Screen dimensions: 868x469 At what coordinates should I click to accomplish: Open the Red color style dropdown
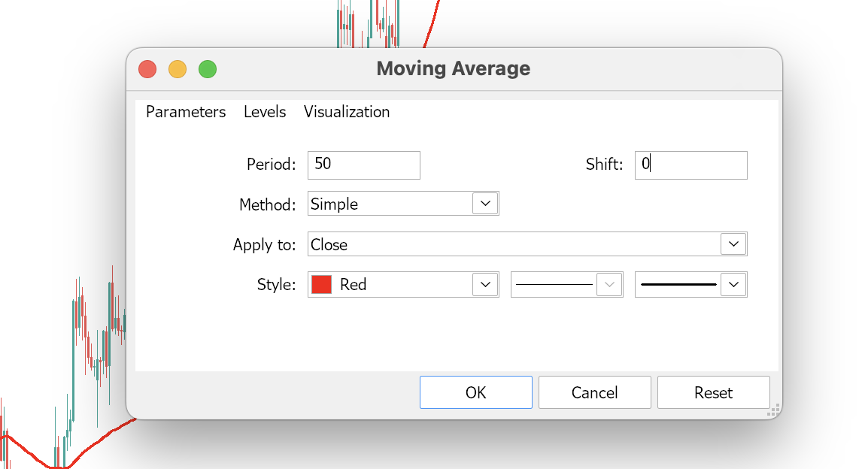click(403, 284)
